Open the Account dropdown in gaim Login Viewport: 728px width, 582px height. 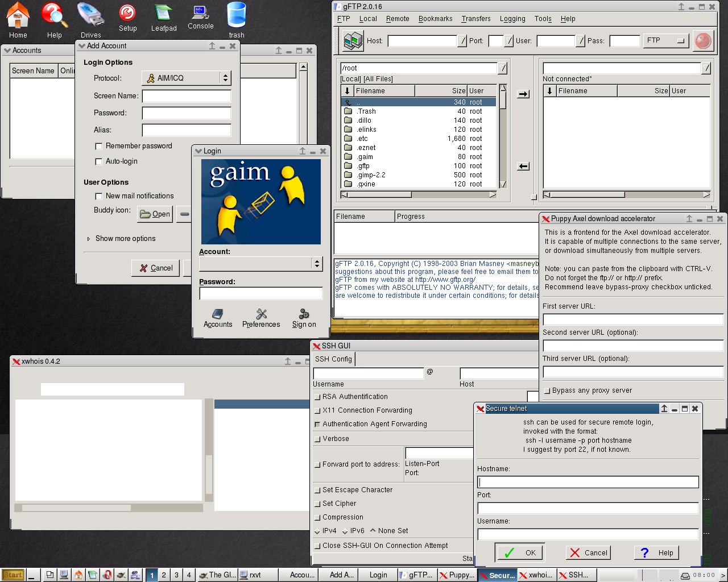point(261,264)
